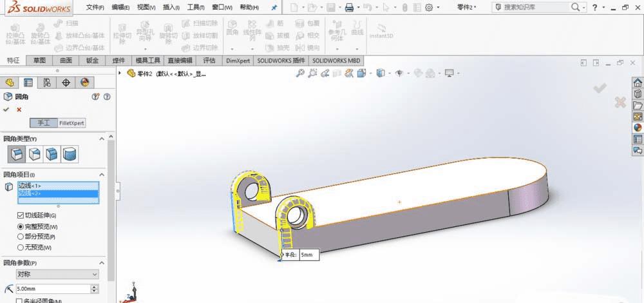Open the Display Style cube icon
644x303 pixels.
381,73
